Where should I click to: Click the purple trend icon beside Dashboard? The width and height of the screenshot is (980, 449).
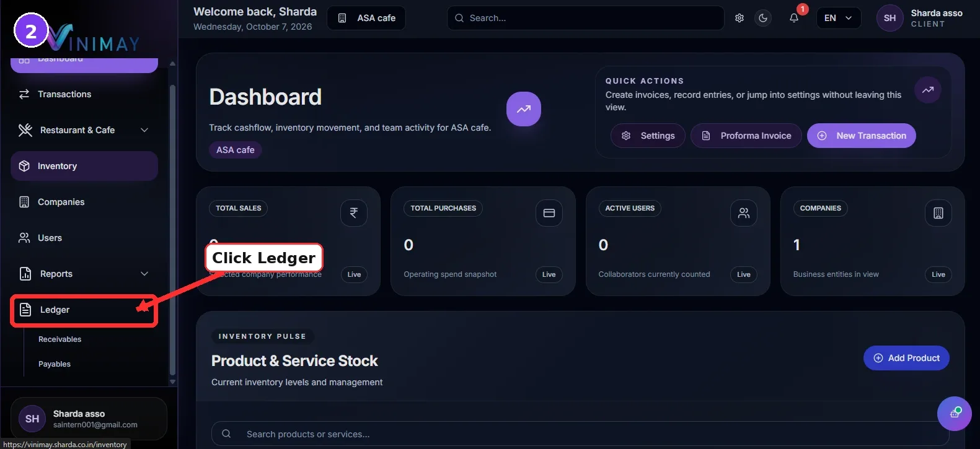click(x=524, y=109)
